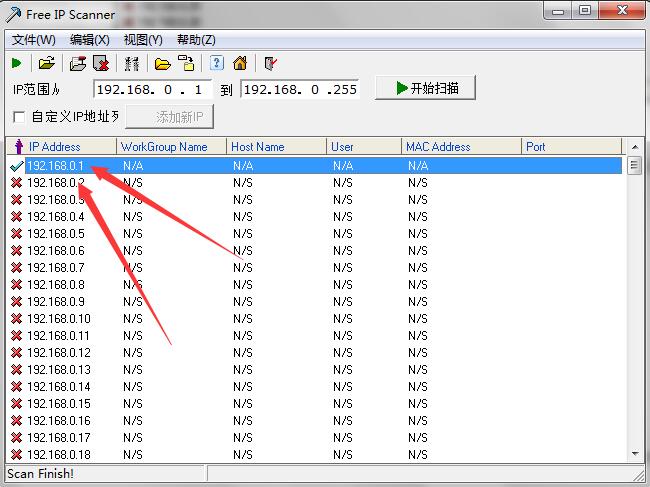Click the delete IP icon with red X
The height and width of the screenshot is (487, 650).
pyautogui.click(x=101, y=63)
